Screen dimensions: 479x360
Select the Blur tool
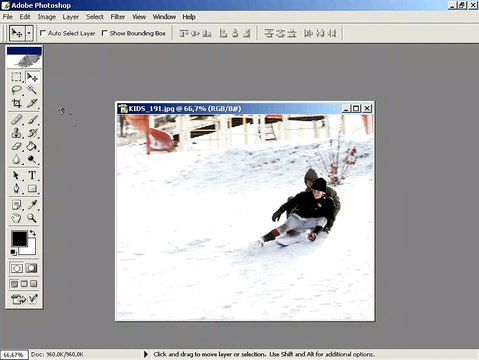(x=16, y=159)
